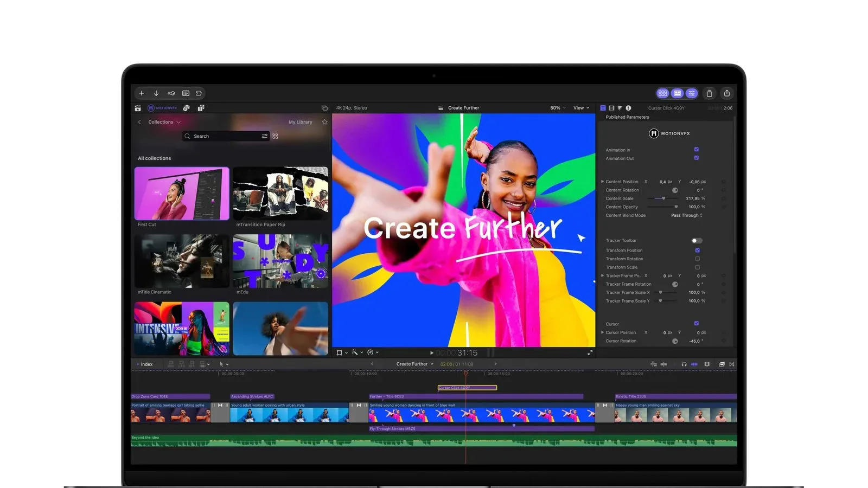Open the MotionVFX tab in the browser

coord(163,108)
